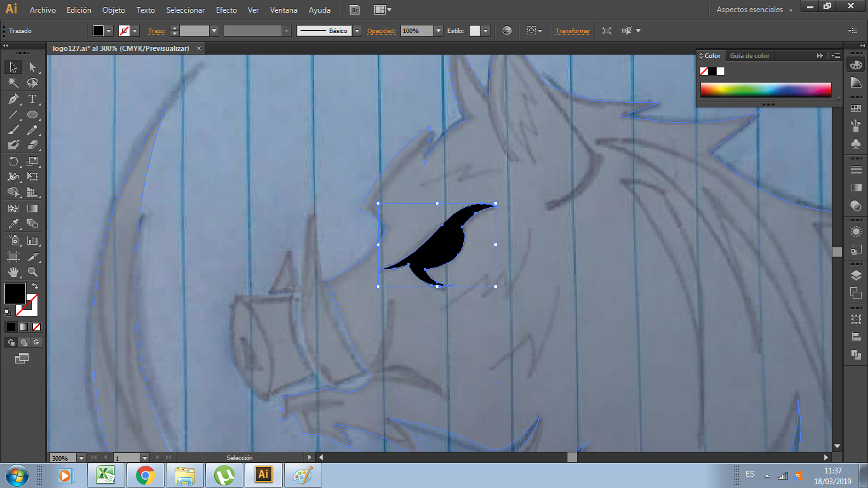Click the Transformar link in control bar
This screenshot has height=488, width=868.
573,31
